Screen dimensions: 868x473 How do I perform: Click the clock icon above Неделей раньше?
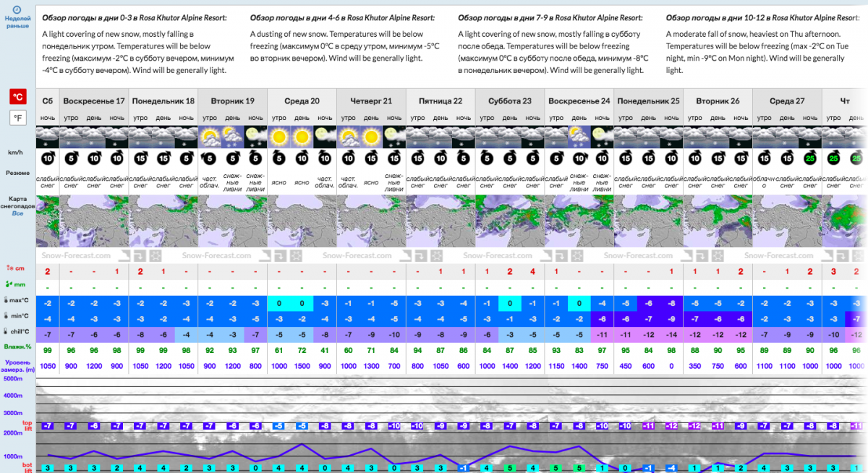click(17, 9)
